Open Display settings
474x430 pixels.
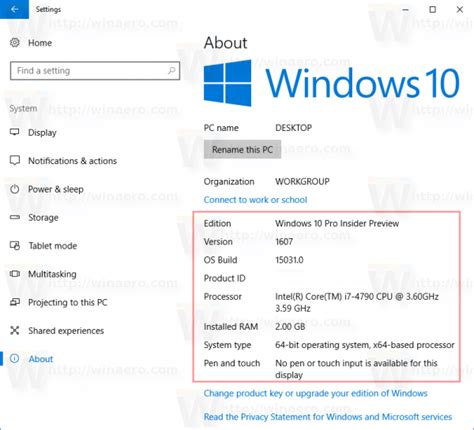pos(42,133)
